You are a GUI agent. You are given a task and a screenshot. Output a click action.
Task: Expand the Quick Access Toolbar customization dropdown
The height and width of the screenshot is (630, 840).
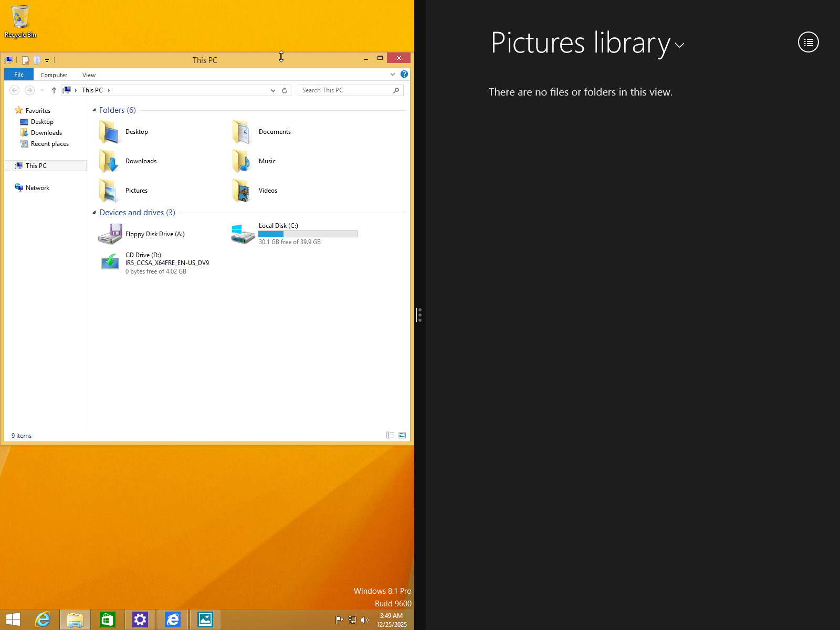coord(47,60)
